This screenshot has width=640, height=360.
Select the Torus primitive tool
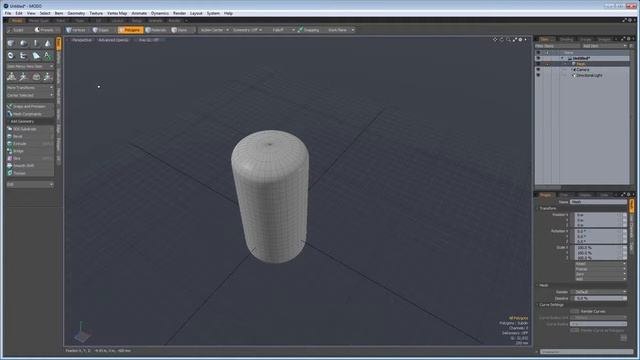[11, 56]
